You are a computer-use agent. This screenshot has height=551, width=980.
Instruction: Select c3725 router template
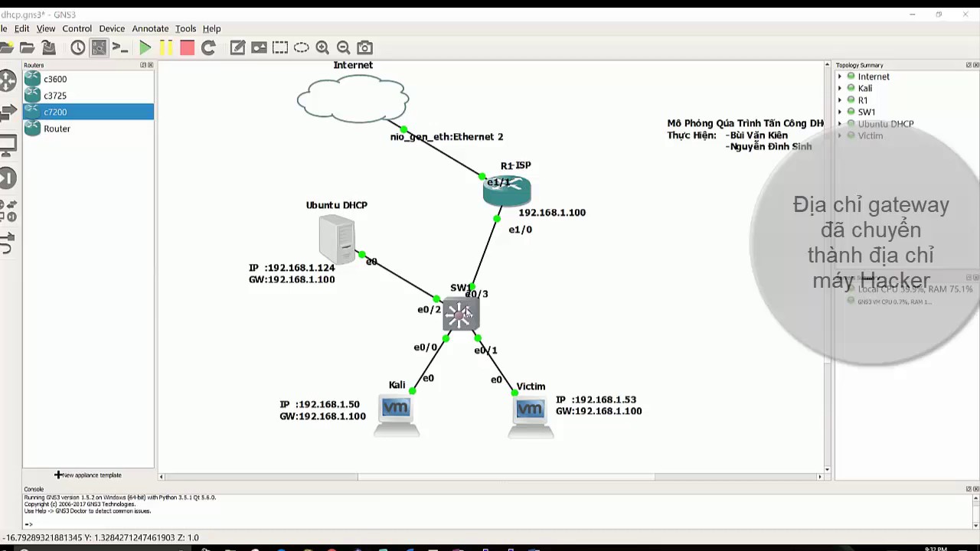tap(88, 96)
